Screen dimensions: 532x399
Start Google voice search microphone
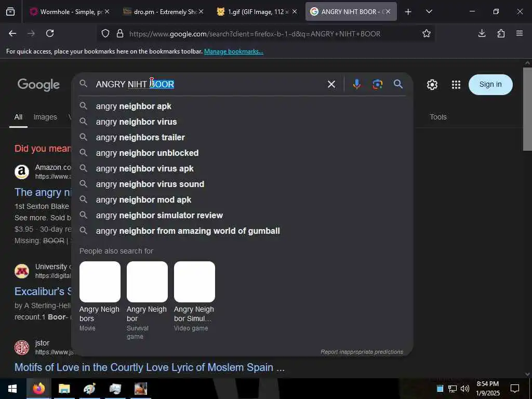point(356,84)
